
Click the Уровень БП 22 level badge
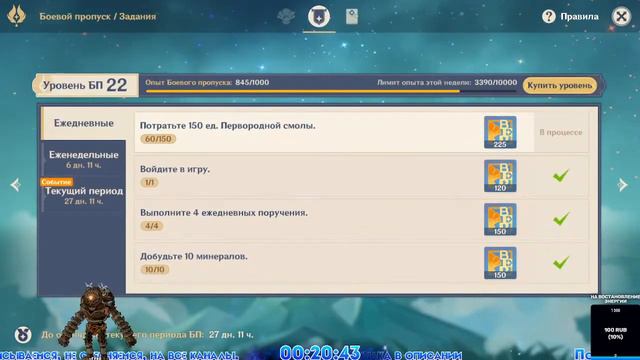86,85
